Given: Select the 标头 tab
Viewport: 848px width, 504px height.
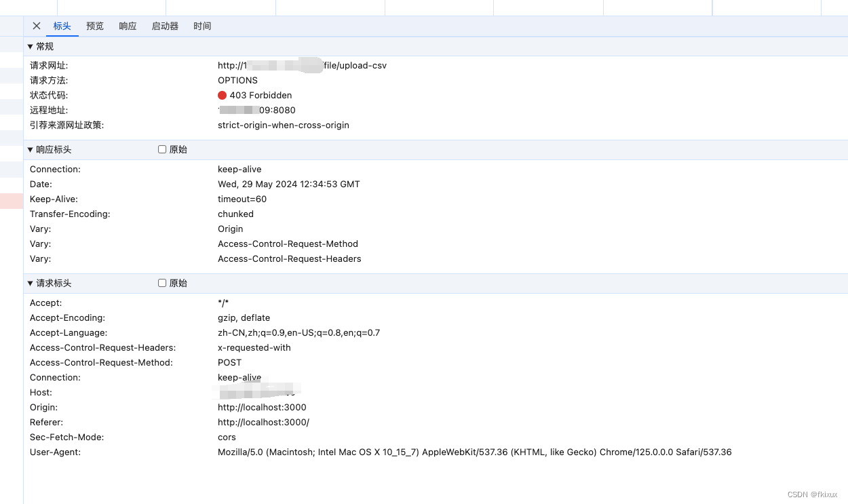Looking at the screenshot, I should pyautogui.click(x=62, y=26).
